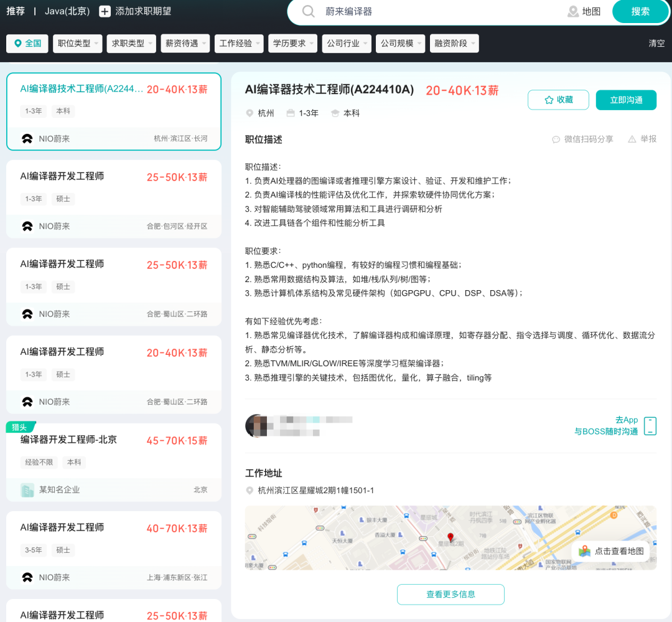Report this job via the 举报 warning icon
Image resolution: width=672 pixels, height=622 pixels.
633,139
